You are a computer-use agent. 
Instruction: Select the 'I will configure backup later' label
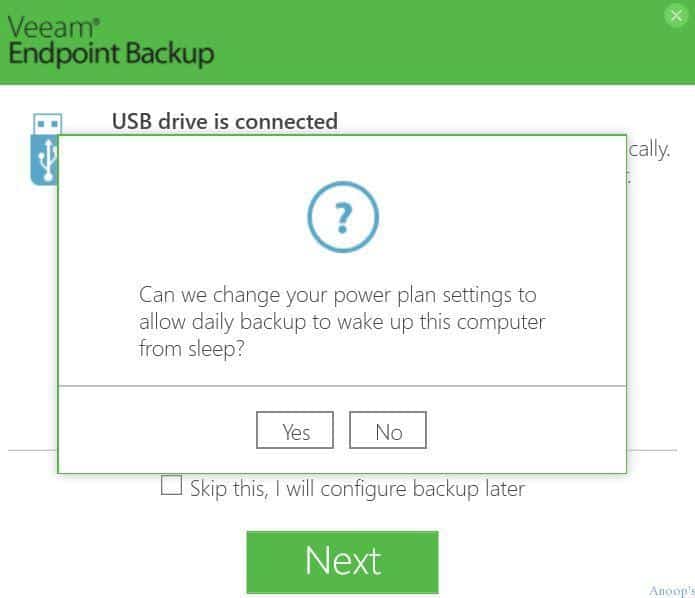400,489
